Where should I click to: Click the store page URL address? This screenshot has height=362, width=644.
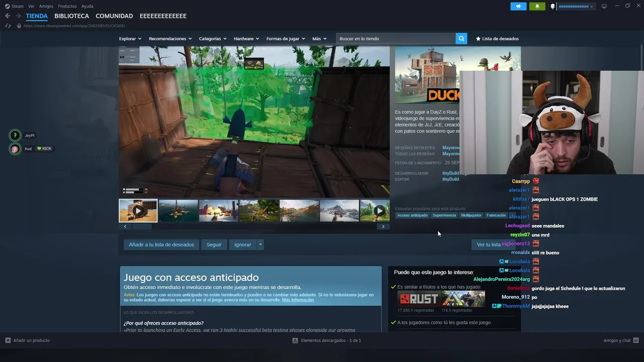pyautogui.click(x=74, y=26)
